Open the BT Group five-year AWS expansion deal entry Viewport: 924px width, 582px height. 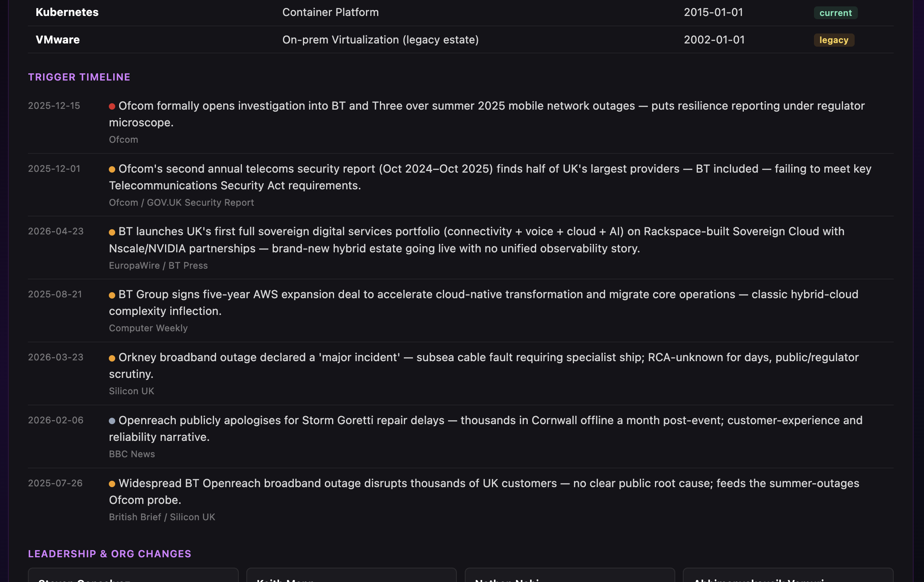point(484,303)
